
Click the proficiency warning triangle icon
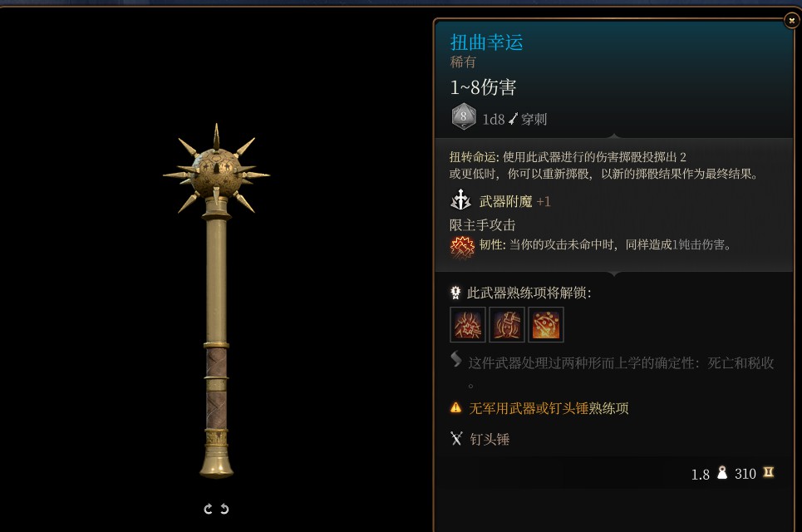[x=455, y=407]
